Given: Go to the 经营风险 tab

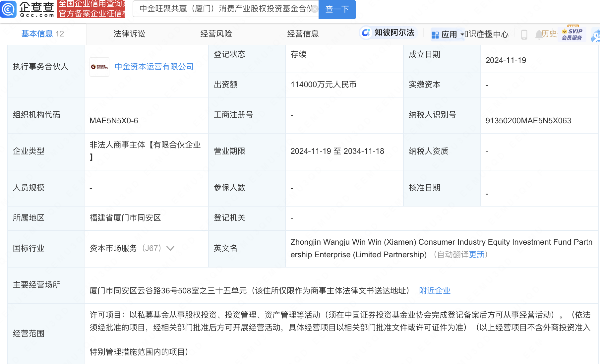Looking at the screenshot, I should (x=216, y=34).
